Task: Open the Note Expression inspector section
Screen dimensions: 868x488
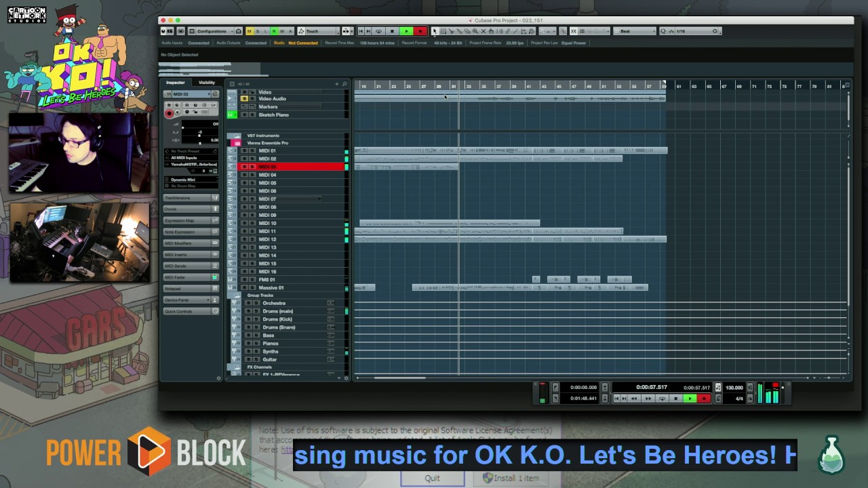Action: (191, 232)
